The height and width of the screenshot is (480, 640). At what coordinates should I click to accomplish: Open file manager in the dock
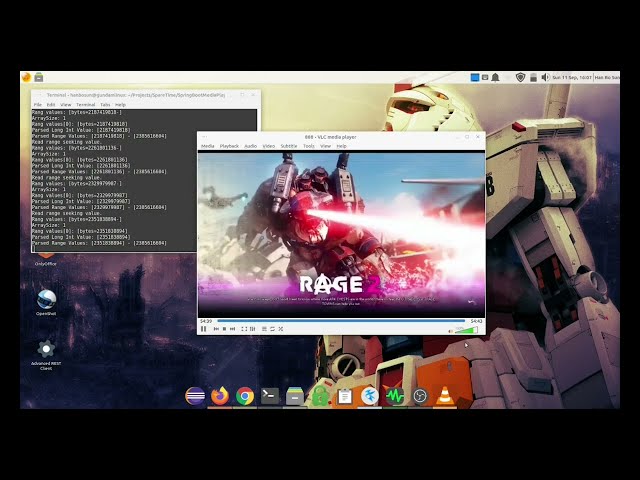tap(295, 396)
